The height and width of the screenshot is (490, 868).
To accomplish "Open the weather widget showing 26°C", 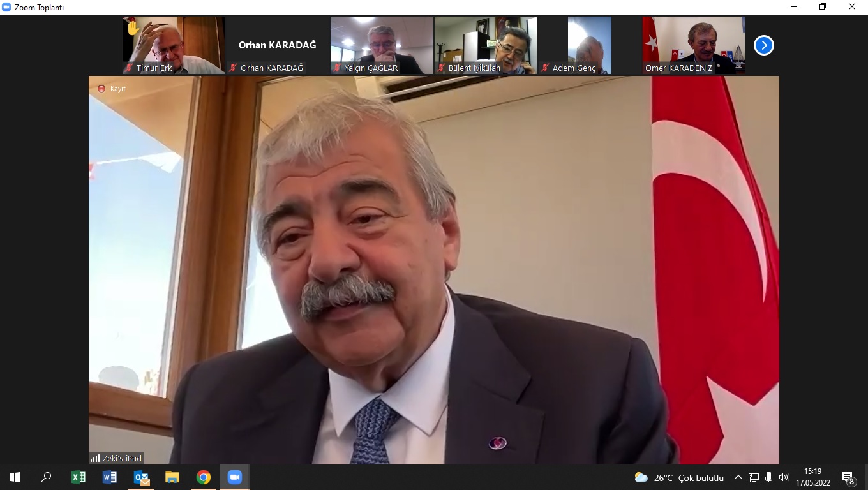I will [679, 477].
